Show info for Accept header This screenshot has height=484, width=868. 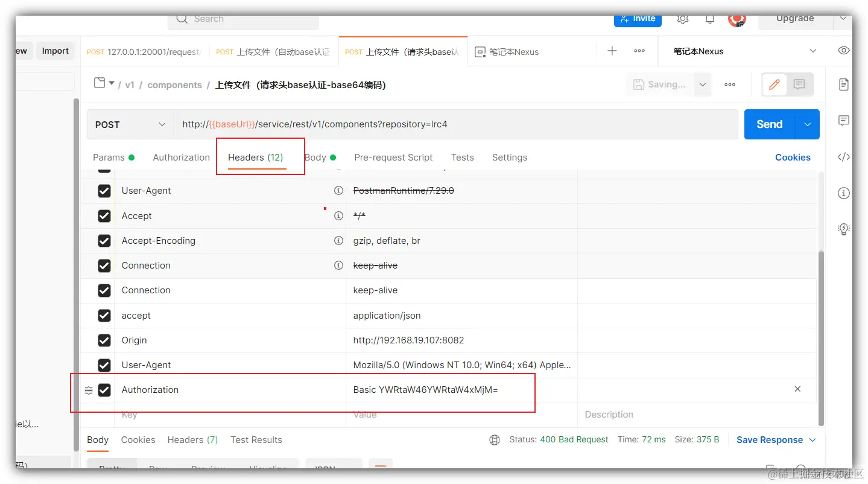coord(338,215)
